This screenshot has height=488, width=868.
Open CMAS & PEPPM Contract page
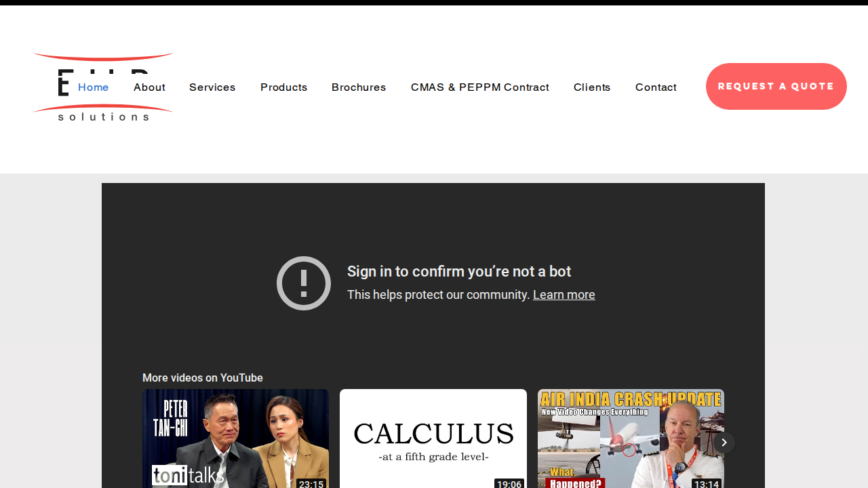480,87
